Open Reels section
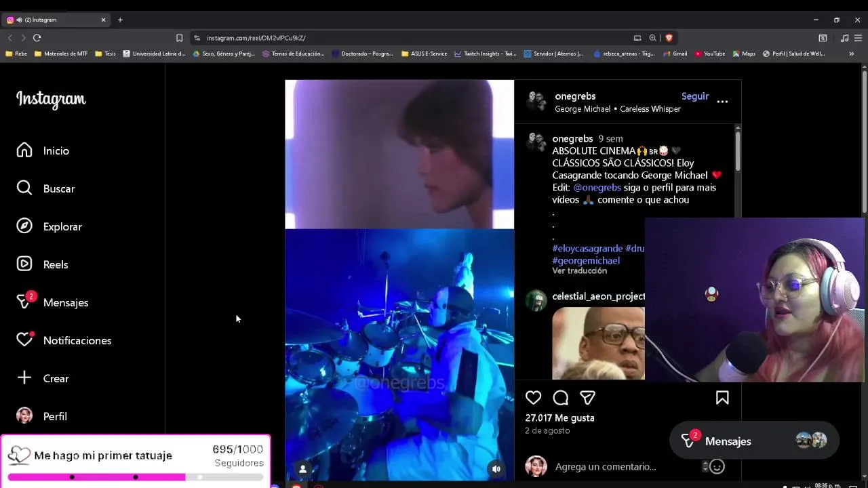The width and height of the screenshot is (868, 488). (42, 264)
